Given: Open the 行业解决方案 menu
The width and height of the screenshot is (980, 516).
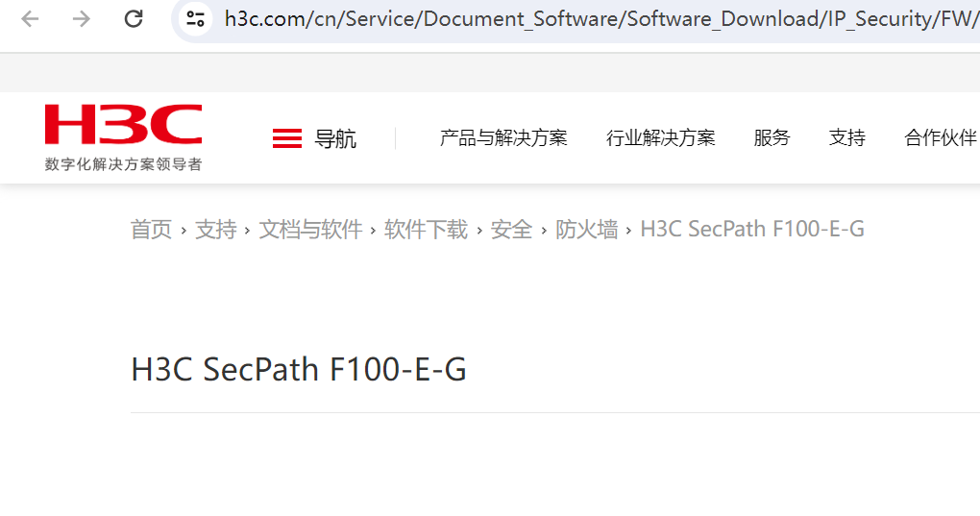Looking at the screenshot, I should tap(661, 137).
